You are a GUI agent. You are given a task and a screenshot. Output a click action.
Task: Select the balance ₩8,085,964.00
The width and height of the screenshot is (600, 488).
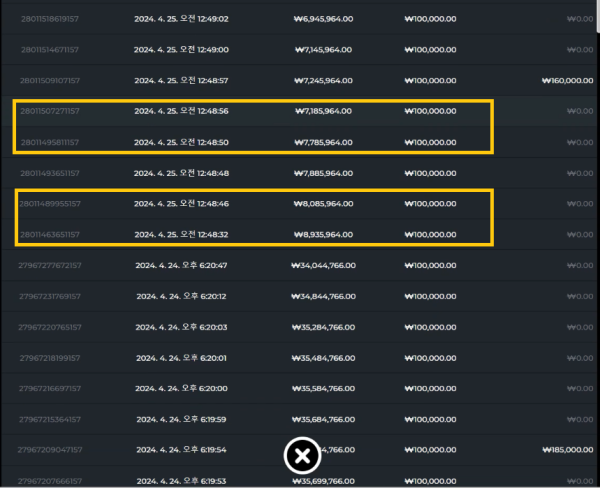(x=323, y=204)
